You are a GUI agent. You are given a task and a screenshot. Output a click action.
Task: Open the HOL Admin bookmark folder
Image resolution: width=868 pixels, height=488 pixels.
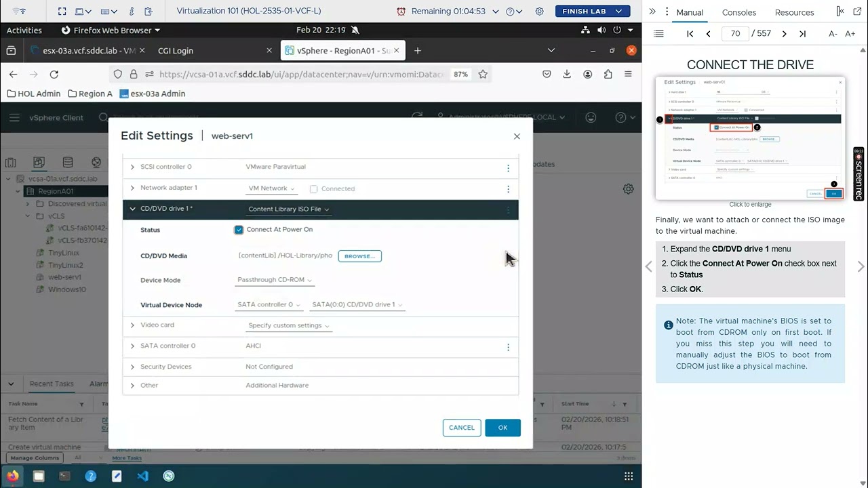pyautogui.click(x=33, y=94)
